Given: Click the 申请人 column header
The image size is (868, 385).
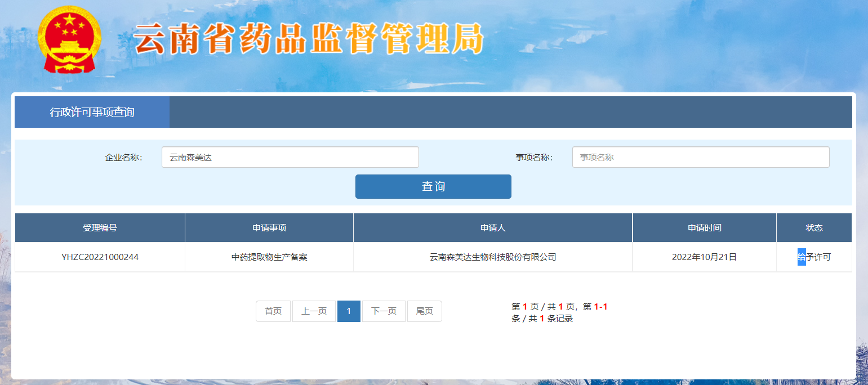Looking at the screenshot, I should tap(493, 228).
